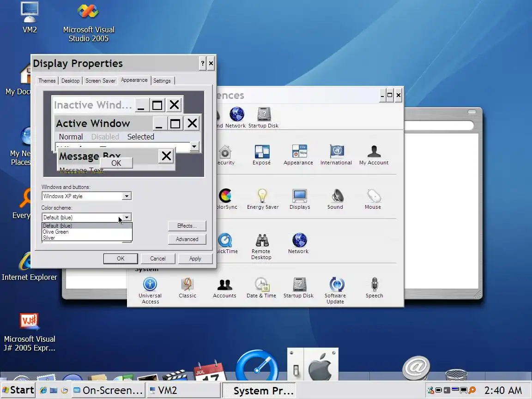Expand the Windows and buttons style dropdown

[127, 196]
